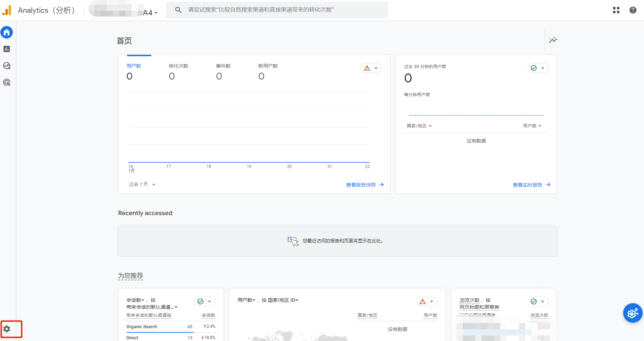Open Advertising icon in left sidebar
This screenshot has height=341, width=644.
pos(7,82)
